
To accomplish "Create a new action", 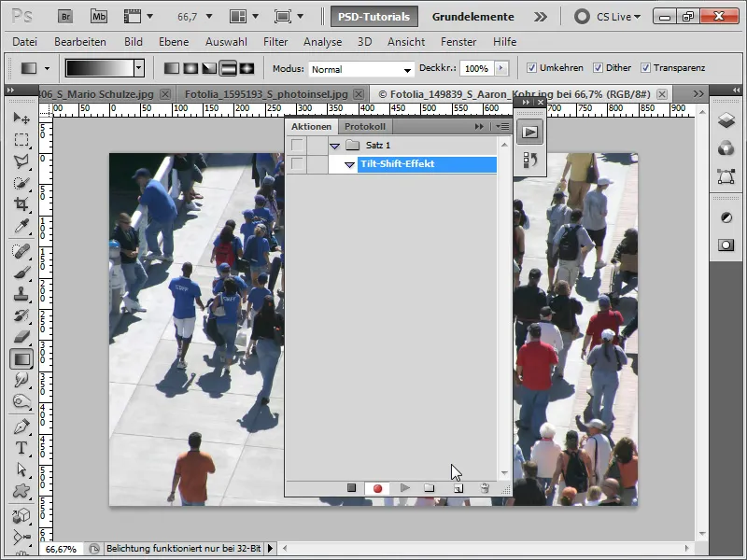I will point(458,488).
